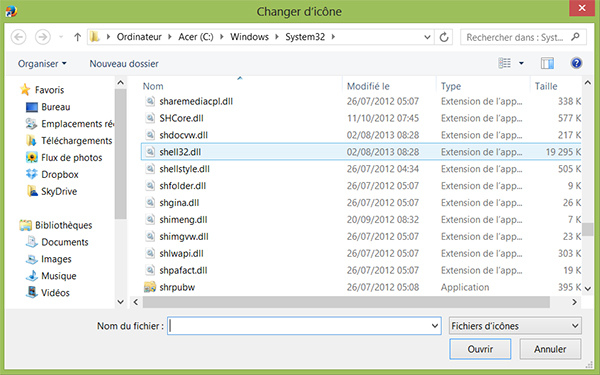
Task: Open the Help button
Action: [576, 63]
